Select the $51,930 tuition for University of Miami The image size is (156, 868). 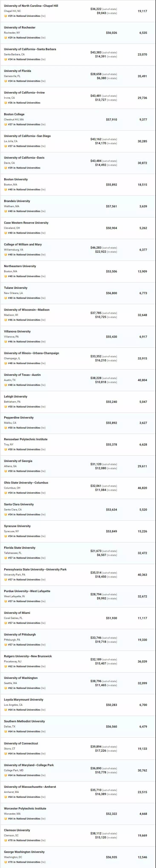[x=111, y=618]
